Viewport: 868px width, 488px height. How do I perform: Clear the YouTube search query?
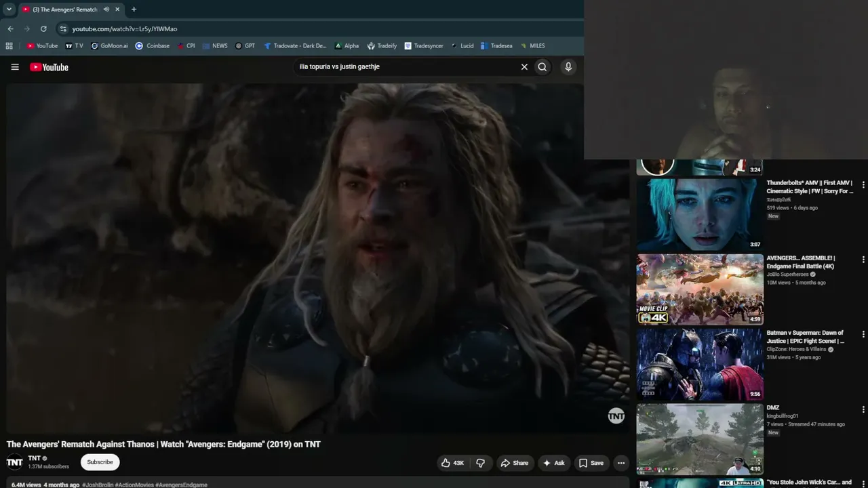tap(524, 67)
